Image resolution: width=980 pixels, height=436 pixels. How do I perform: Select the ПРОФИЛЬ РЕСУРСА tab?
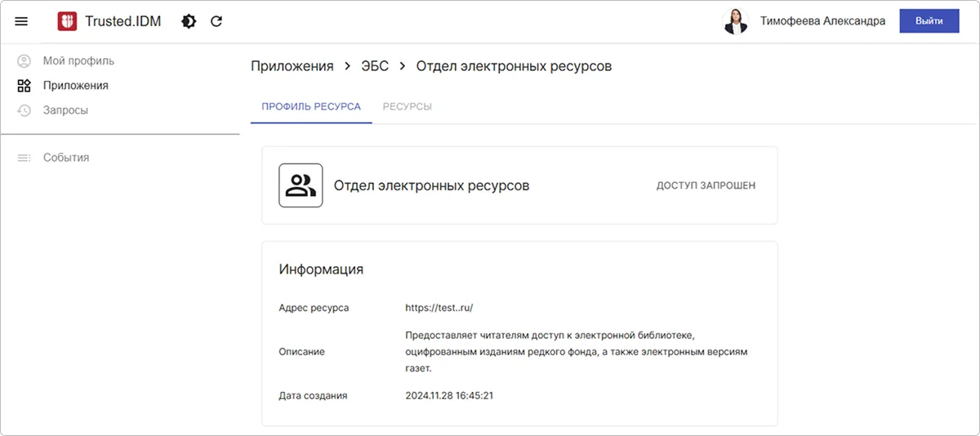pos(311,107)
